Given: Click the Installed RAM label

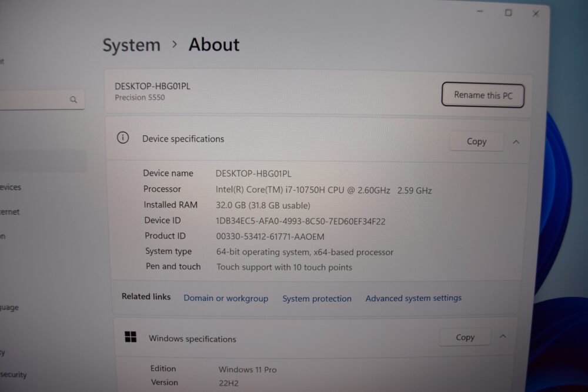Looking at the screenshot, I should tap(171, 205).
